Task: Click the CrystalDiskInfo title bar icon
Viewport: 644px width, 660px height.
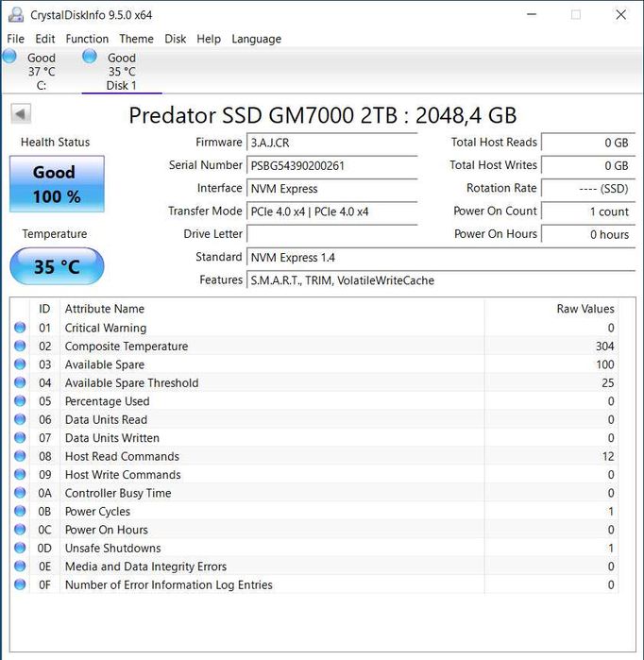Action: (x=16, y=15)
